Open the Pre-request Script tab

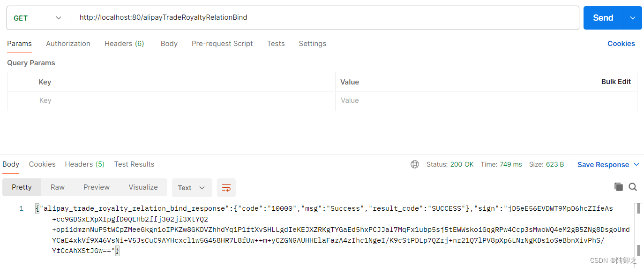coord(222,44)
